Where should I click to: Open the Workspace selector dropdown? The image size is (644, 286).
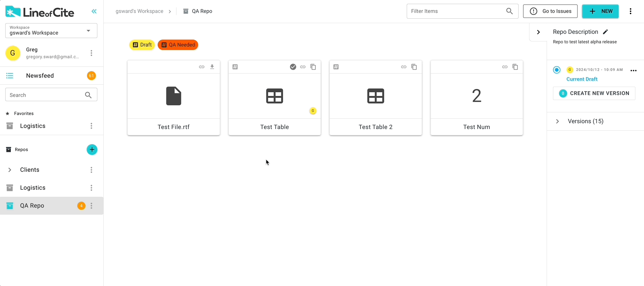[51, 31]
